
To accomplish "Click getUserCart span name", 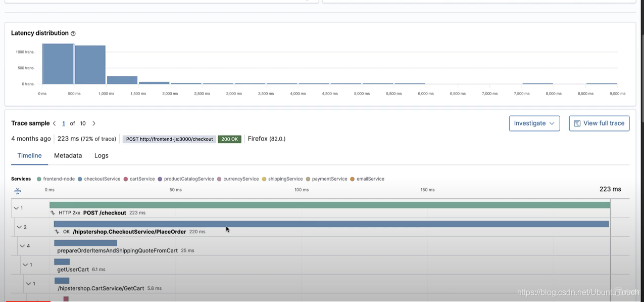I will (73, 270).
